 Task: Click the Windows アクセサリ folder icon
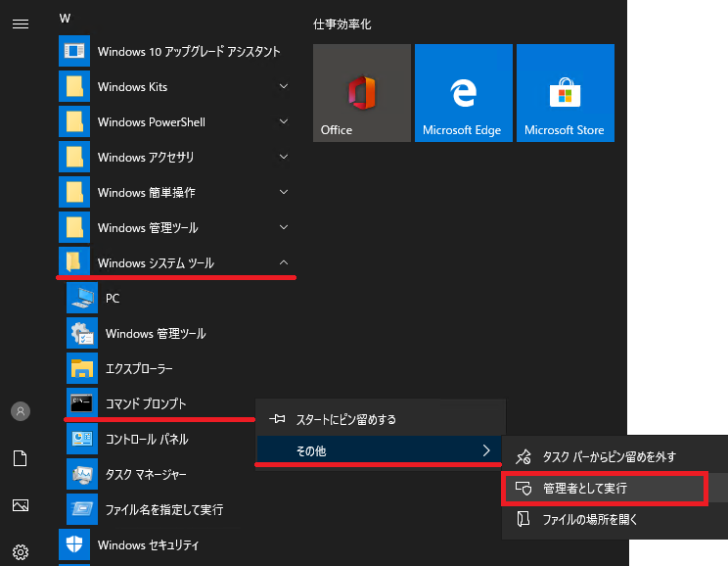74,157
